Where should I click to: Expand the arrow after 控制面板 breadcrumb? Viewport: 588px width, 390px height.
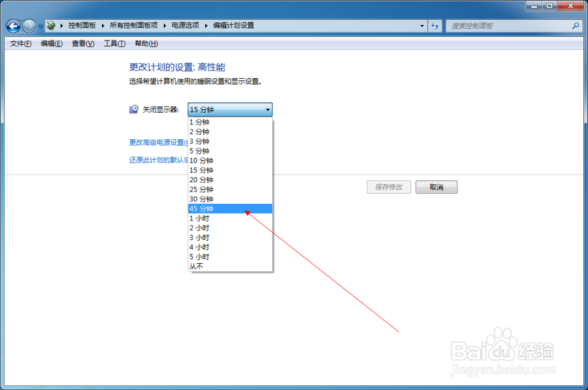[103, 25]
